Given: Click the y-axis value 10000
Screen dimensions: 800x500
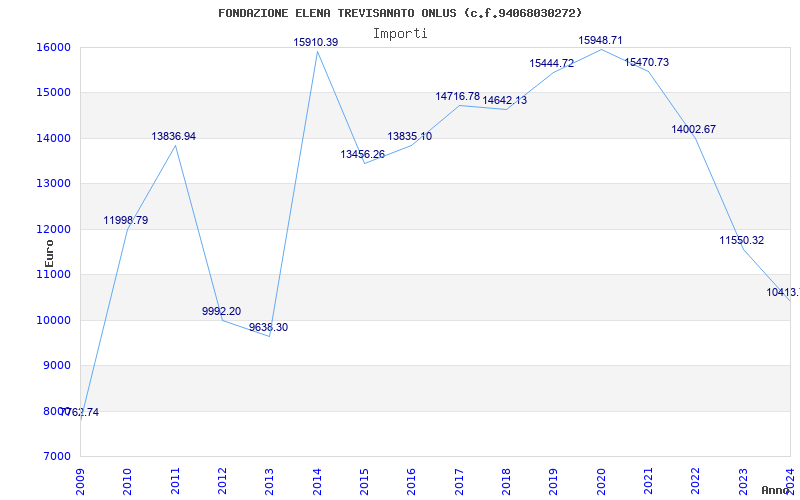Looking at the screenshot, I should tap(53, 320).
